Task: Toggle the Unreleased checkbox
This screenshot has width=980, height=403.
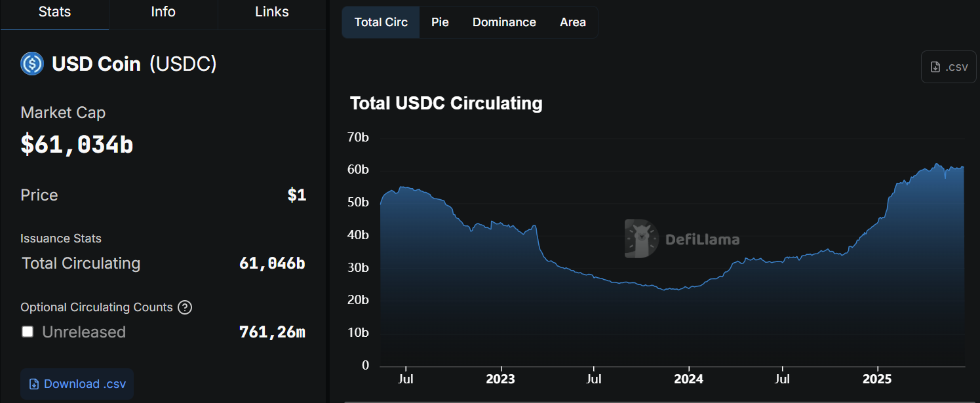Action: 28,332
